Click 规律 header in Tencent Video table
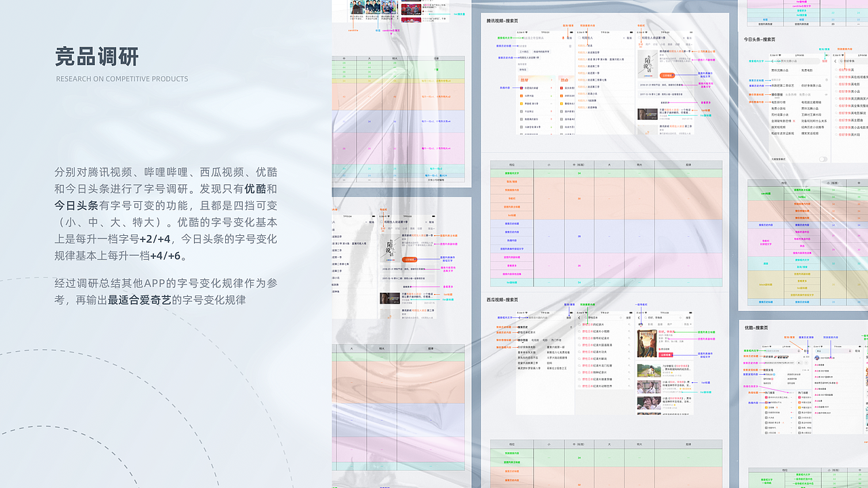The image size is (868, 488). point(688,164)
